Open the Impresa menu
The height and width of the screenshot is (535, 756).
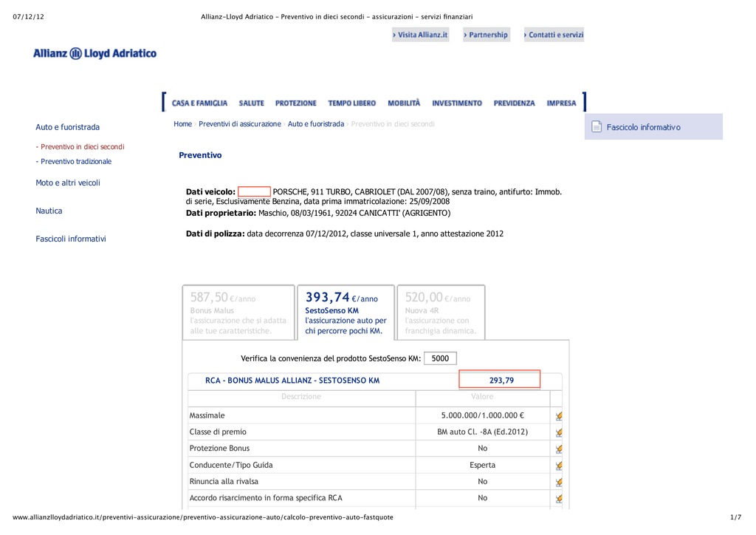point(561,103)
